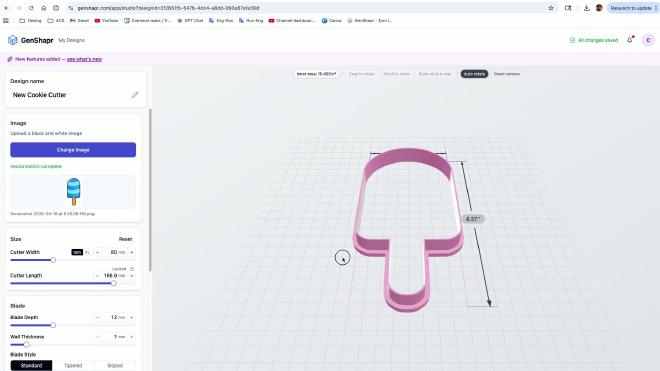The width and height of the screenshot is (660, 371).
Task: Click the GenShapr logo
Action: pyautogui.click(x=31, y=40)
